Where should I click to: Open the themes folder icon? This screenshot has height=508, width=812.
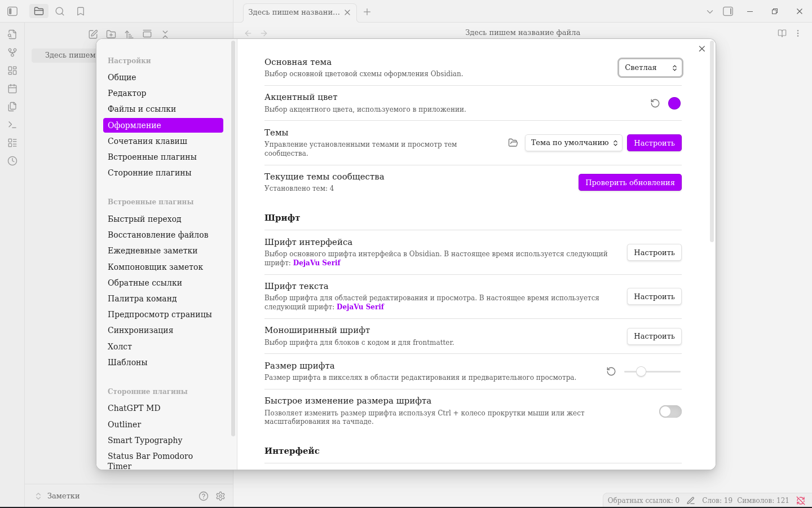click(x=513, y=143)
